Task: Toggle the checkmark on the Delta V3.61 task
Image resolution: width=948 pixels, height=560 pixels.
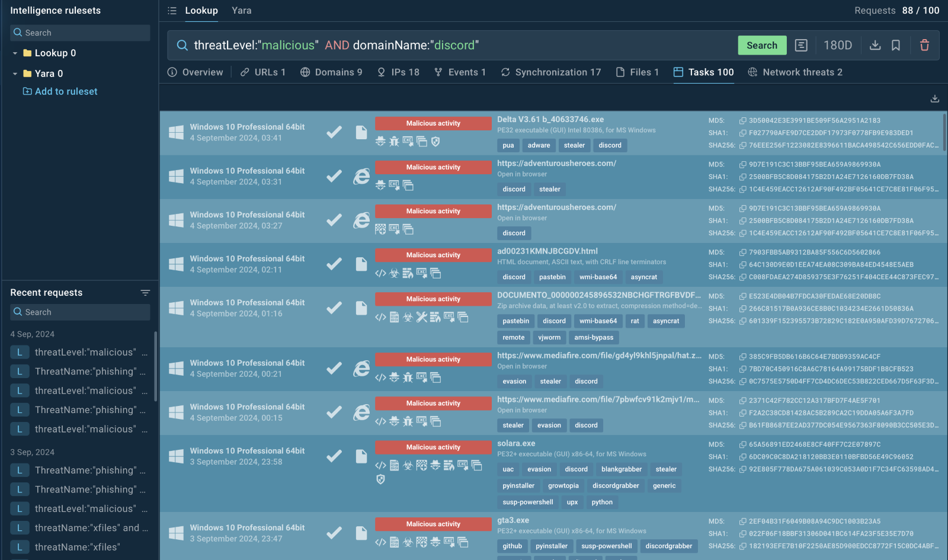Action: (x=334, y=132)
